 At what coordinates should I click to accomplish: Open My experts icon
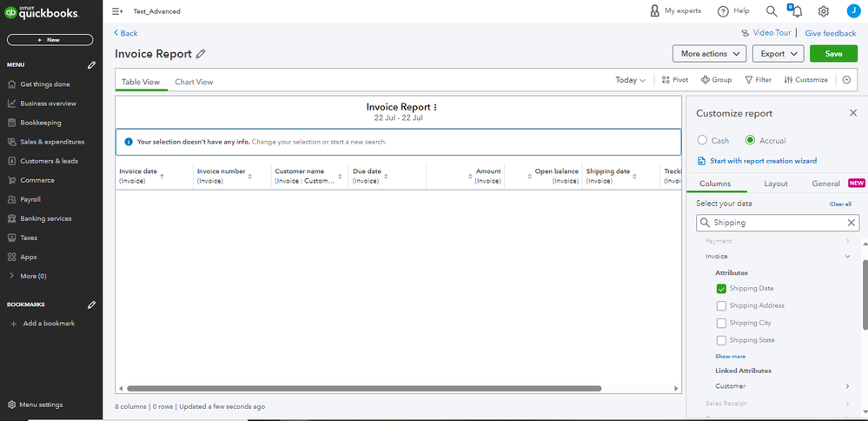point(655,11)
